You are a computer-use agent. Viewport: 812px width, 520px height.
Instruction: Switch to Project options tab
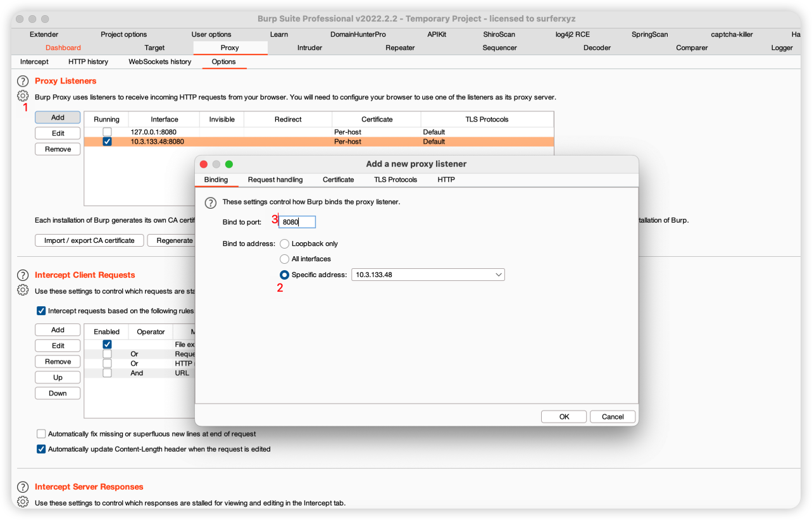pos(123,34)
